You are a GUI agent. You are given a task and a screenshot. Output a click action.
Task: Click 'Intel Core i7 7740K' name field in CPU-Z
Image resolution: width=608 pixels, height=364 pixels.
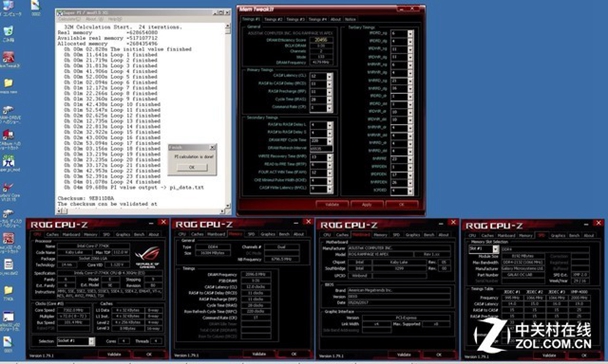coord(93,246)
